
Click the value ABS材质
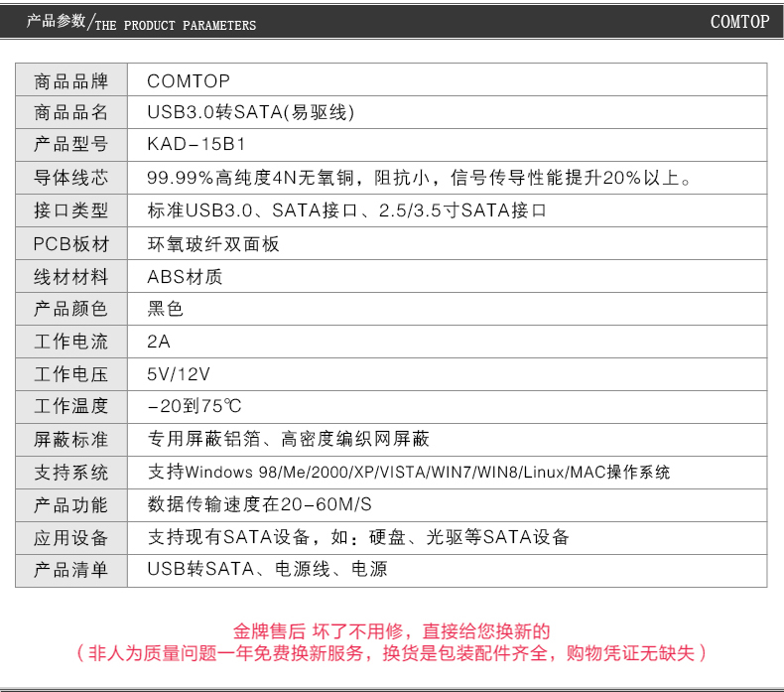tap(185, 276)
